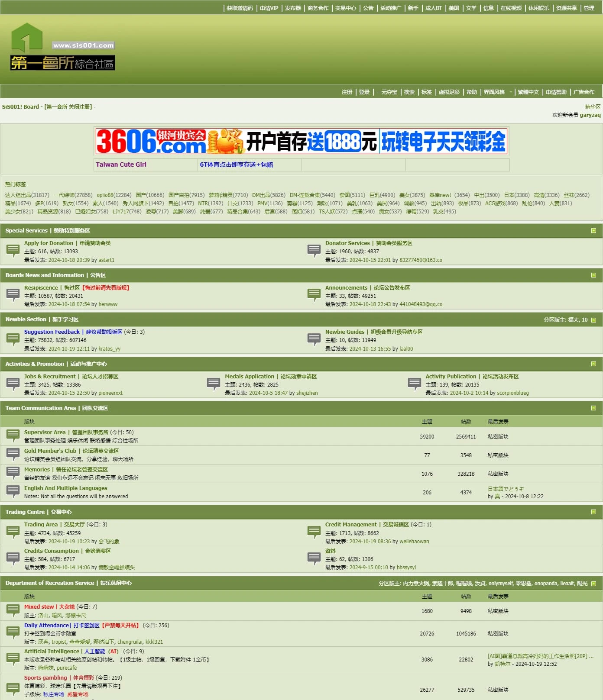Click the SiS001! Board breadcrumb link
The height and width of the screenshot is (700, 603).
(x=20, y=107)
